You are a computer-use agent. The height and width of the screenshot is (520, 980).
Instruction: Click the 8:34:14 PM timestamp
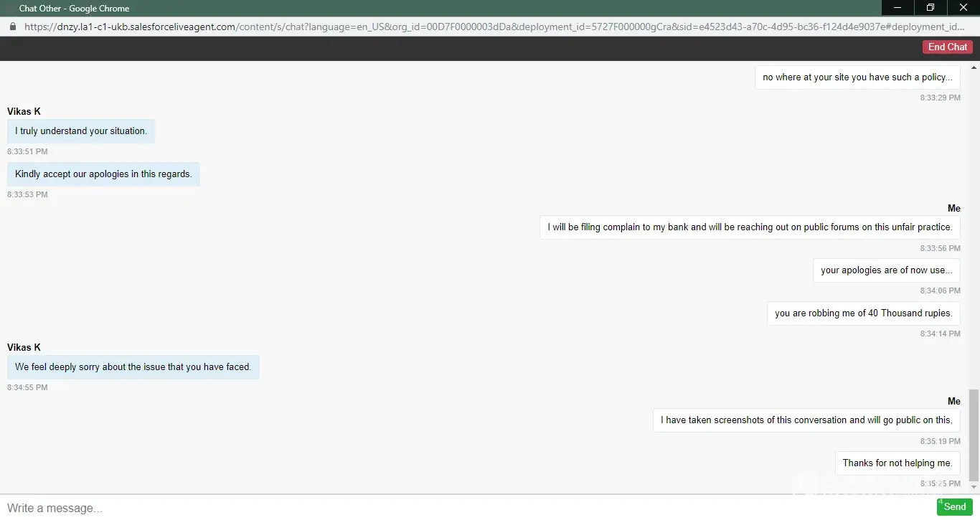940,334
